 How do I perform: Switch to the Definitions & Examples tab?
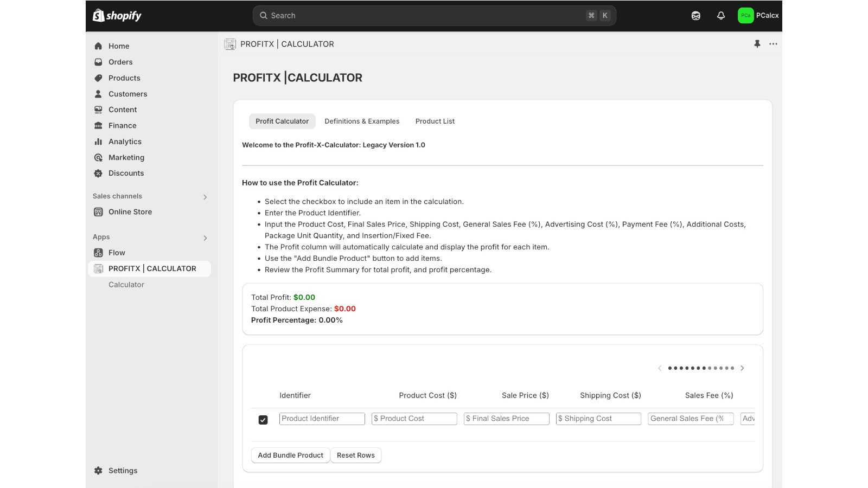tap(362, 121)
